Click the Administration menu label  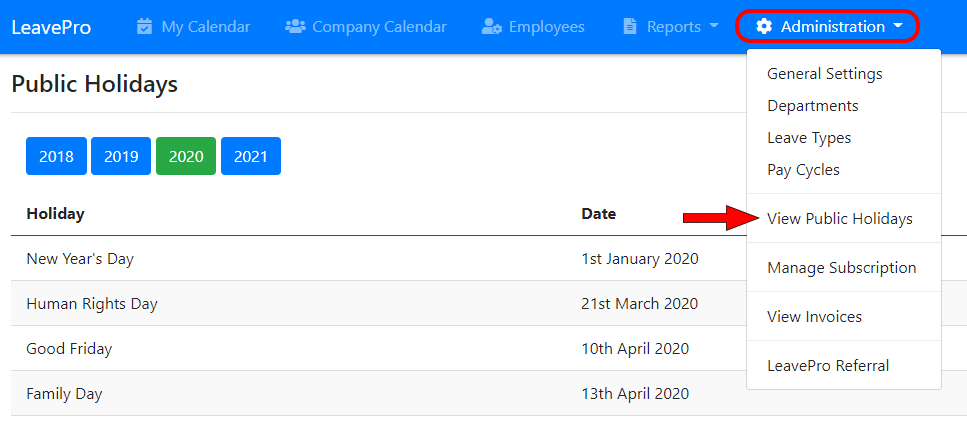(833, 27)
